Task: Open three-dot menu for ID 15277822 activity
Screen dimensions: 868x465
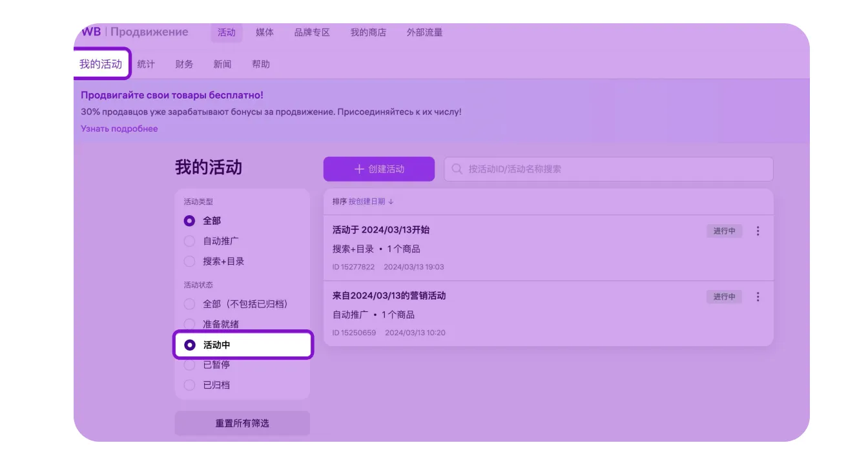Action: point(758,231)
